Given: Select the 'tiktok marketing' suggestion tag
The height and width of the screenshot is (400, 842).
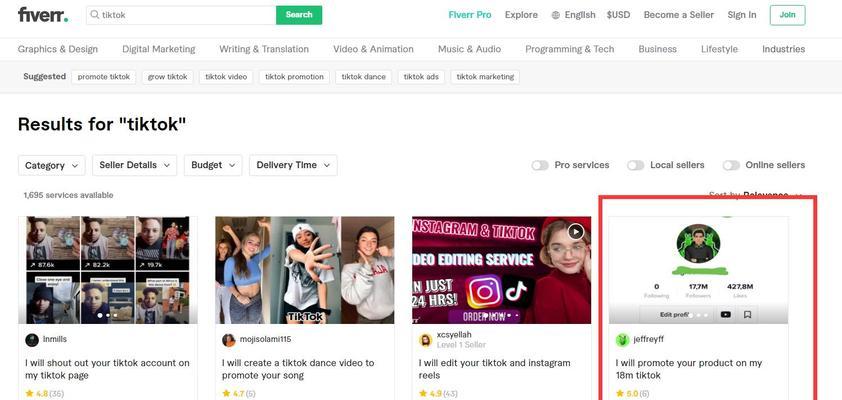Looking at the screenshot, I should pos(485,77).
